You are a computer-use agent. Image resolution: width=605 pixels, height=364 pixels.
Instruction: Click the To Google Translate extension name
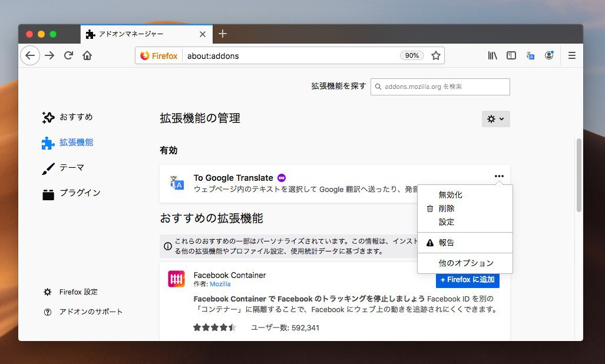pyautogui.click(x=233, y=178)
